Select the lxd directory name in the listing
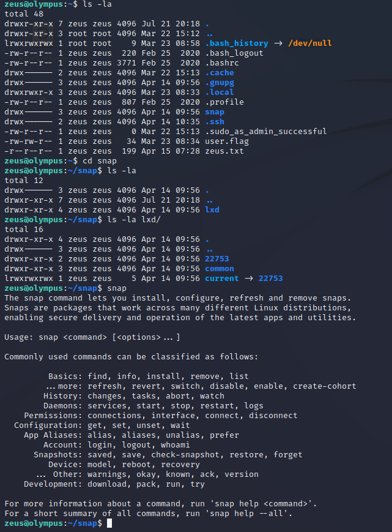 pyautogui.click(x=212, y=210)
